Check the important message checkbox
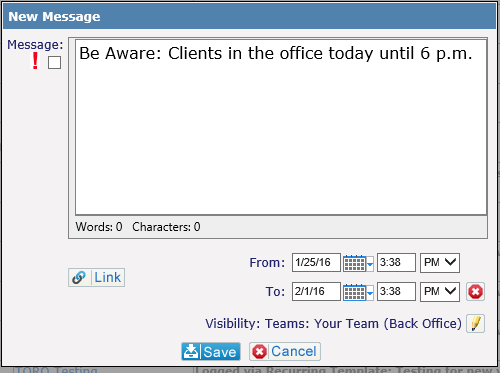The width and height of the screenshot is (500, 373). click(54, 62)
